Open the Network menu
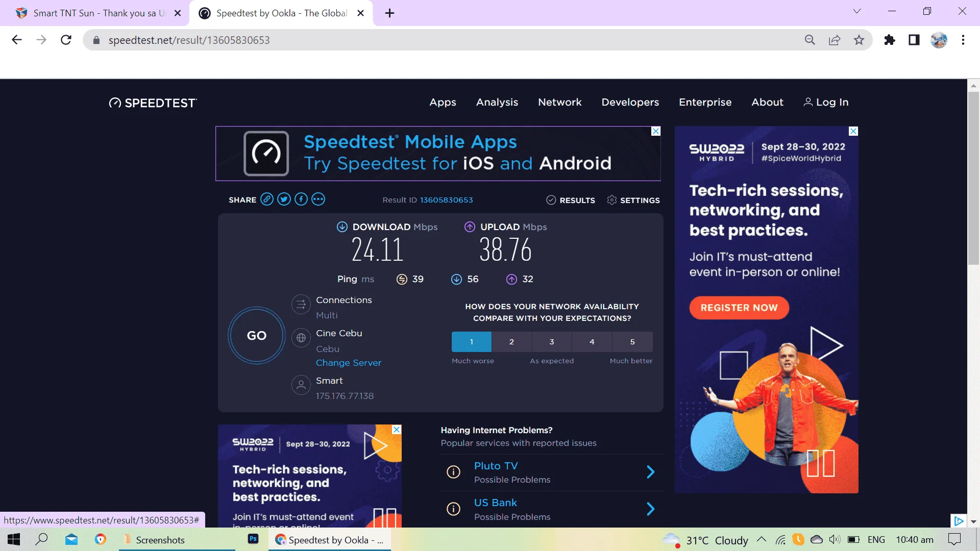The image size is (980, 551). (x=560, y=102)
